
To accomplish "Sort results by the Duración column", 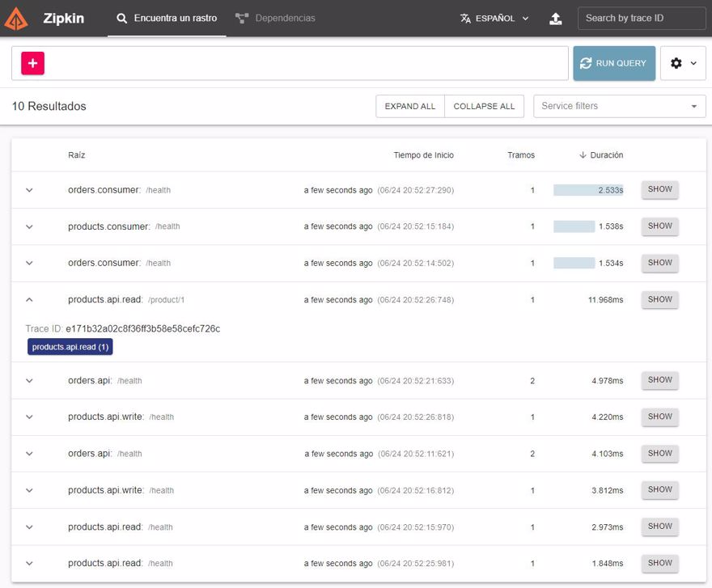I will coord(601,155).
